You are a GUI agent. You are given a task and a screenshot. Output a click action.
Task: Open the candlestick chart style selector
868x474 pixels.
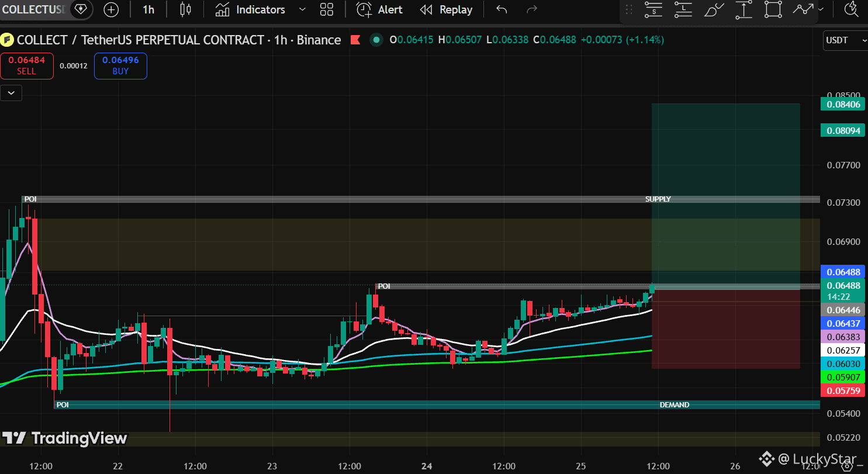(185, 9)
